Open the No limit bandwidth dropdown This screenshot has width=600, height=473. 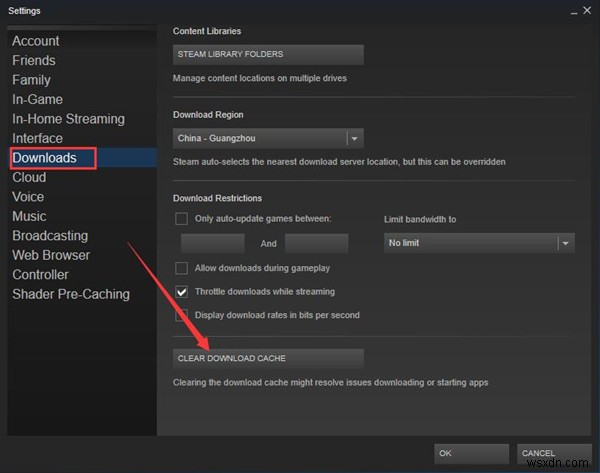click(479, 243)
